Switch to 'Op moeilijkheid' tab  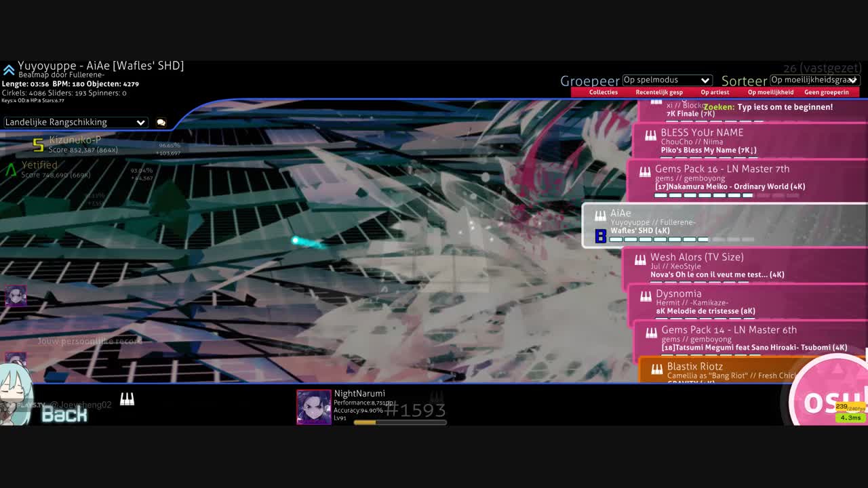click(770, 92)
